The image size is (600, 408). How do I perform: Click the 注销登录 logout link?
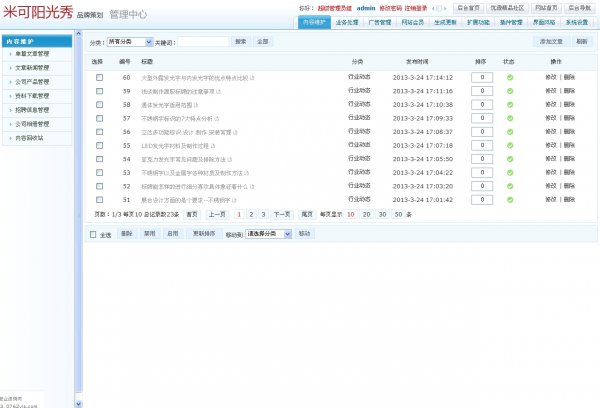[416, 8]
